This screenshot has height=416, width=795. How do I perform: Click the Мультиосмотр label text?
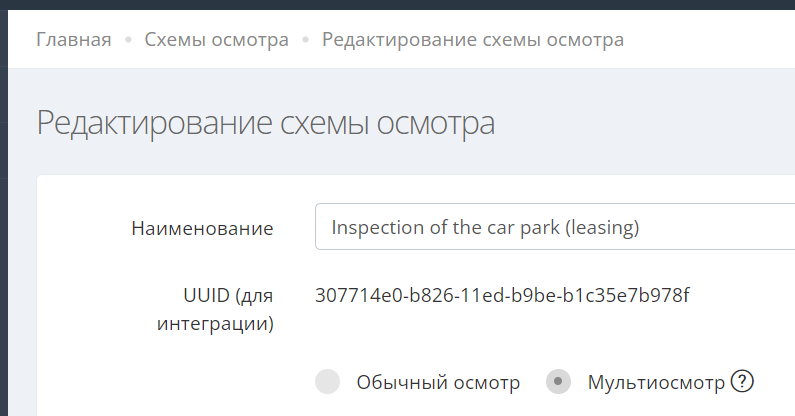(x=656, y=382)
